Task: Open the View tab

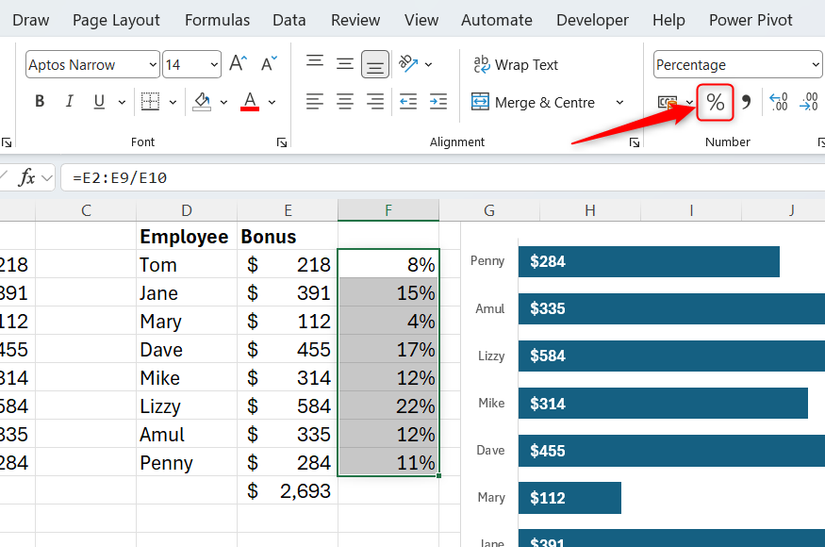Action: 421,20
